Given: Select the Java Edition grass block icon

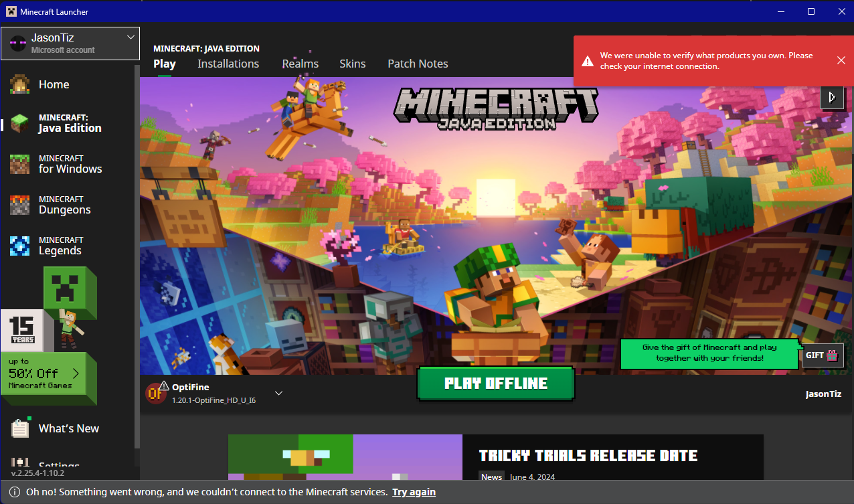Looking at the screenshot, I should coord(19,123).
